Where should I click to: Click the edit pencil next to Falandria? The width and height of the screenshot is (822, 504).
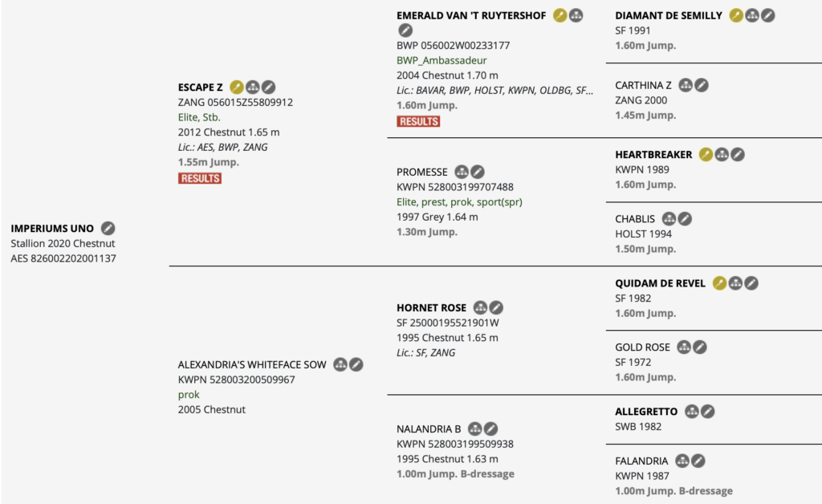click(x=698, y=461)
